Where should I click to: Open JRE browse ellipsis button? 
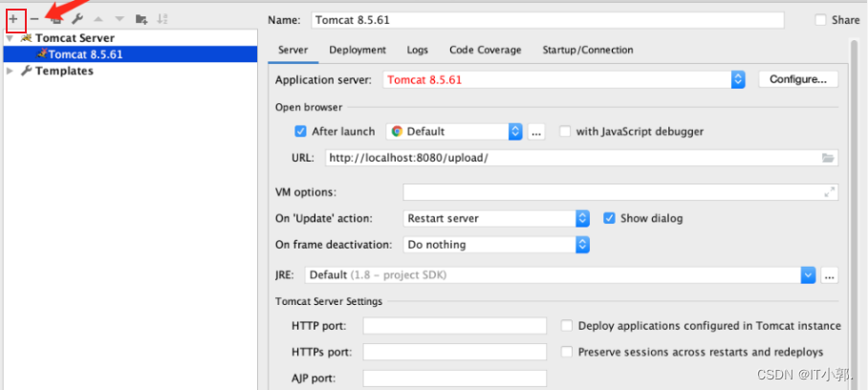tap(829, 275)
